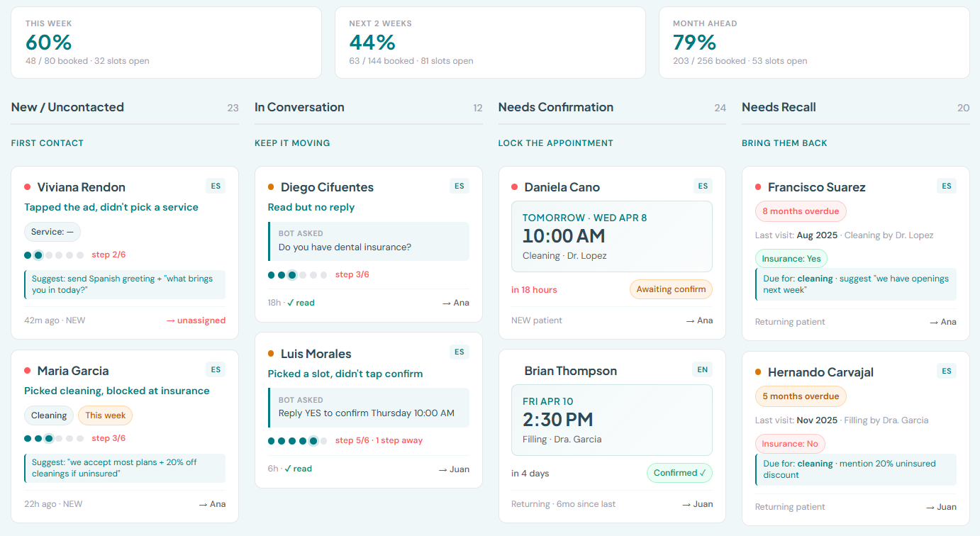The height and width of the screenshot is (536, 980).
Task: Click the ES language badge on Viviana Rendon card
Action: pos(216,186)
